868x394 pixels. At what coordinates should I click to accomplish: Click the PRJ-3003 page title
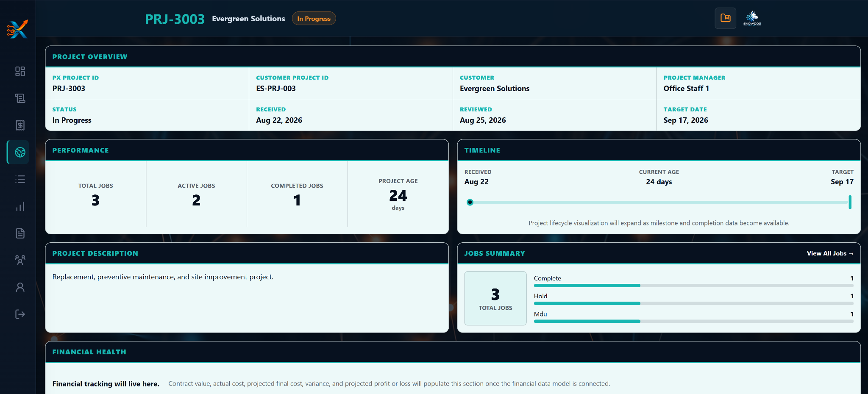click(x=175, y=19)
